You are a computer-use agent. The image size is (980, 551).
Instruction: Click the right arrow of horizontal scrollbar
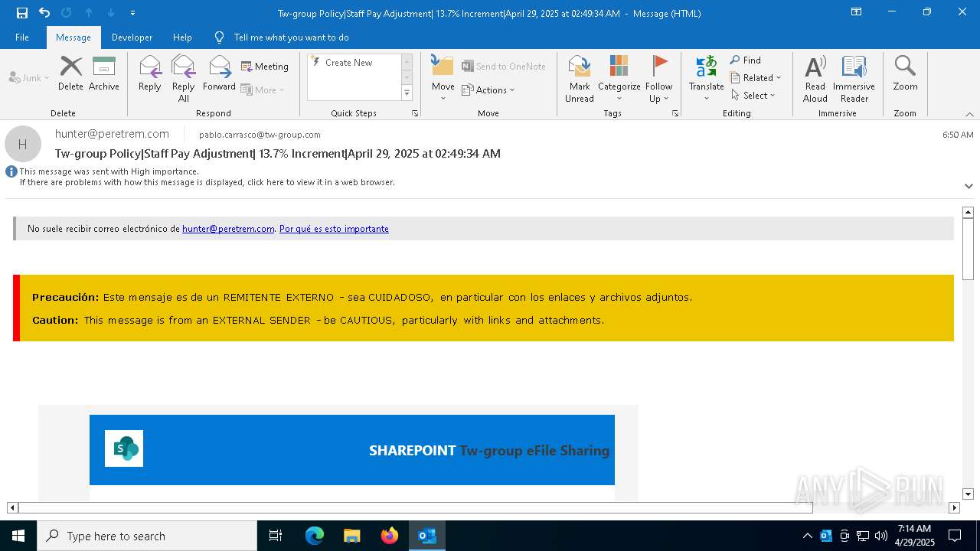point(954,507)
